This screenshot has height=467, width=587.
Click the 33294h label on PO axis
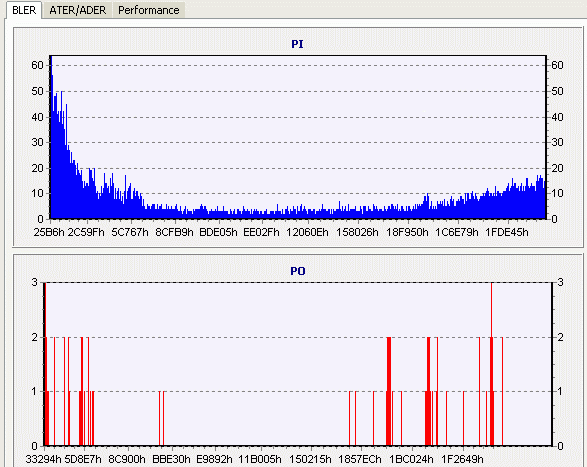[43, 459]
